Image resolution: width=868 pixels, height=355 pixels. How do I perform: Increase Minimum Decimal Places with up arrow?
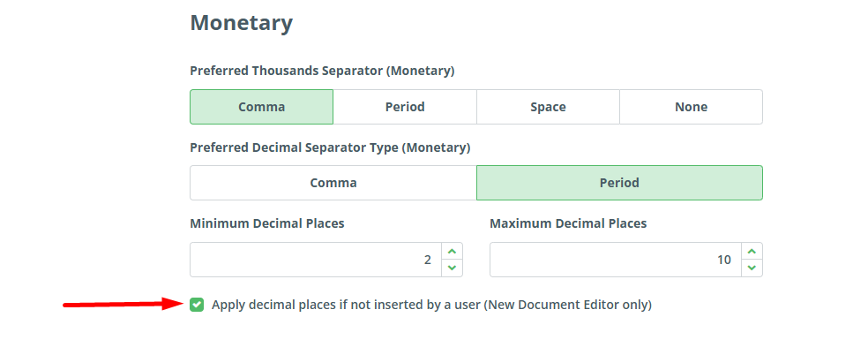click(452, 252)
